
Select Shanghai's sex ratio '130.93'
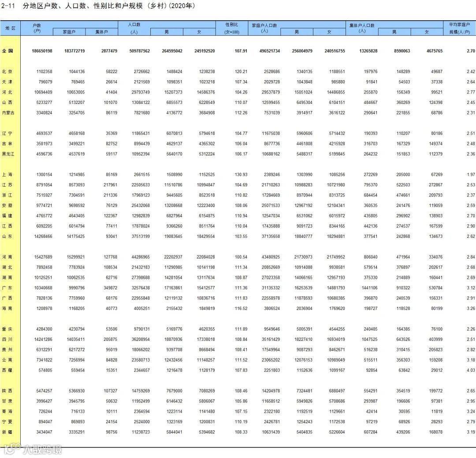tap(241, 175)
